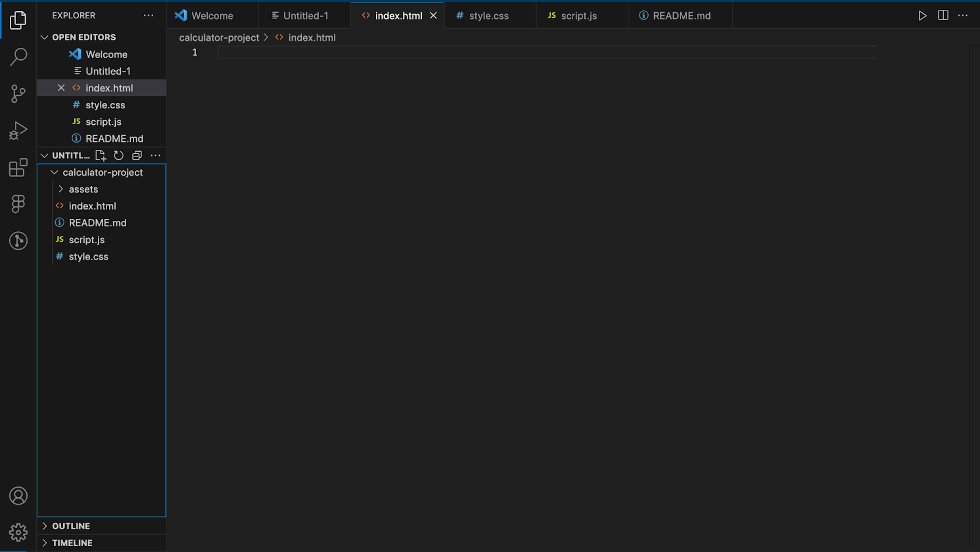Collapse all folders in the Explorer
980x552 pixels.
137,155
